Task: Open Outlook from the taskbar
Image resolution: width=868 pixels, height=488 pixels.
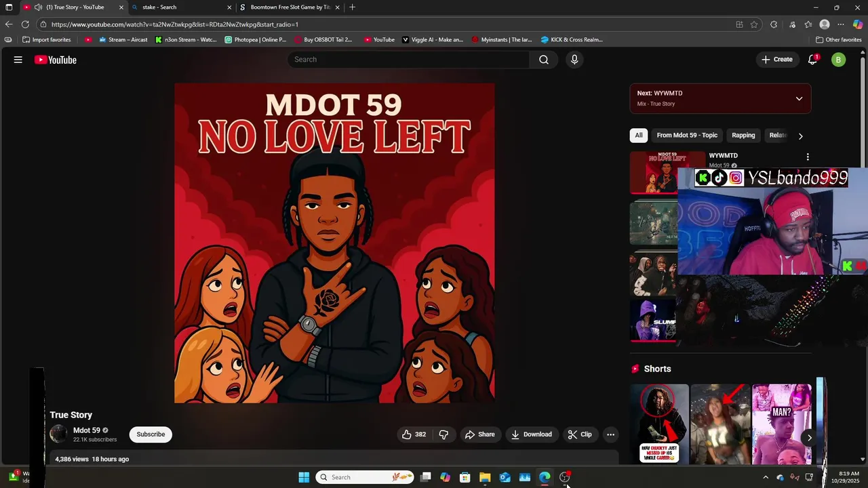Action: tap(505, 477)
